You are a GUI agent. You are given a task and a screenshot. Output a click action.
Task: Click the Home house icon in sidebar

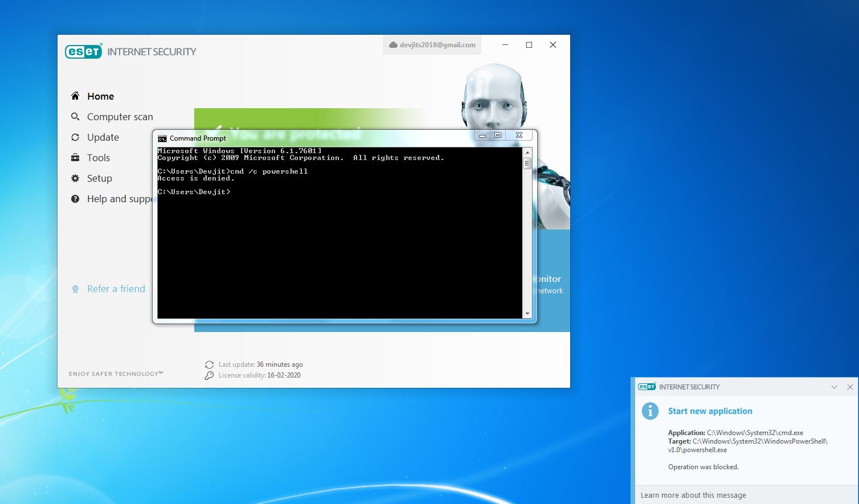pos(75,96)
